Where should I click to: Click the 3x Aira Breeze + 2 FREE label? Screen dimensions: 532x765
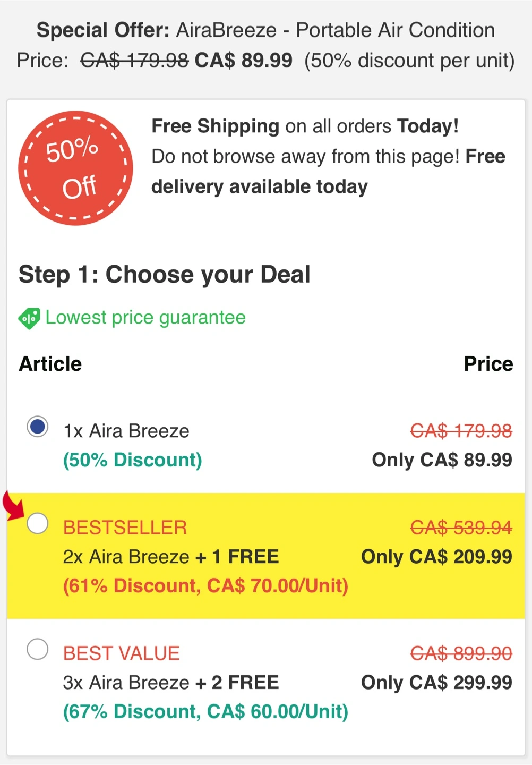[171, 683]
